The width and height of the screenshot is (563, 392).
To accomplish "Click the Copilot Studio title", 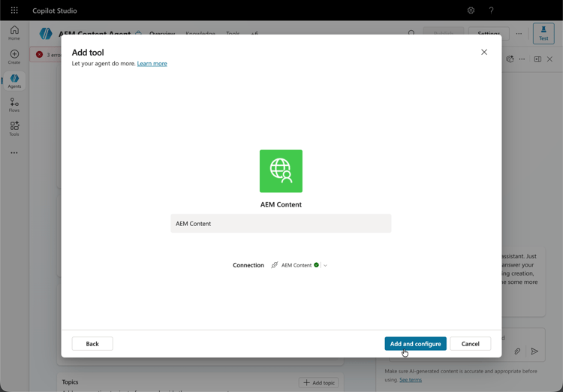I will [x=55, y=11].
